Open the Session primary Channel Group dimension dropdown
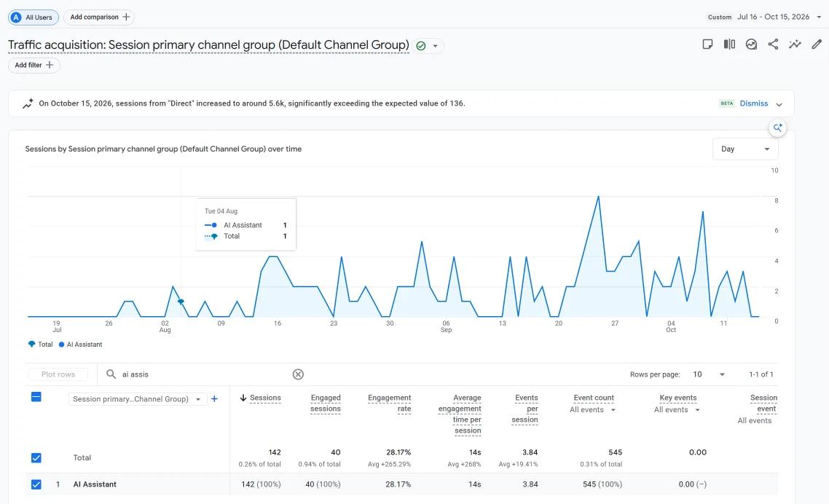 pyautogui.click(x=138, y=399)
